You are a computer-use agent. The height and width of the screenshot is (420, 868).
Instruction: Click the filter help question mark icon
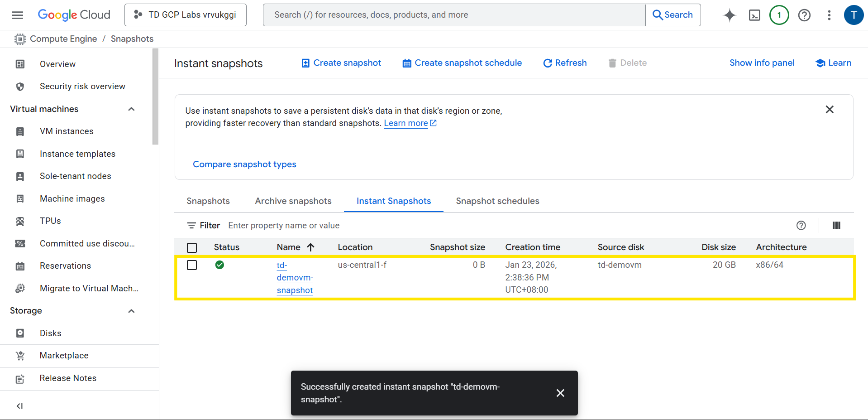pos(801,225)
